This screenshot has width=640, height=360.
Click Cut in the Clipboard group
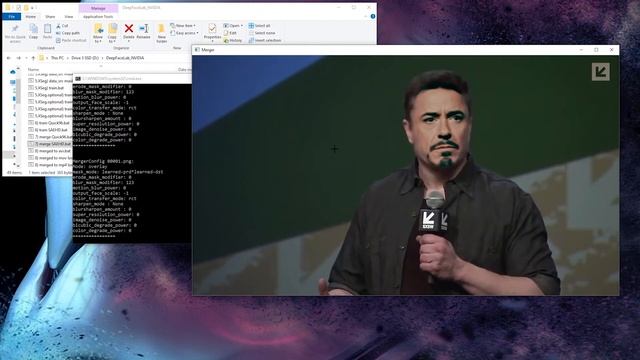click(62, 26)
